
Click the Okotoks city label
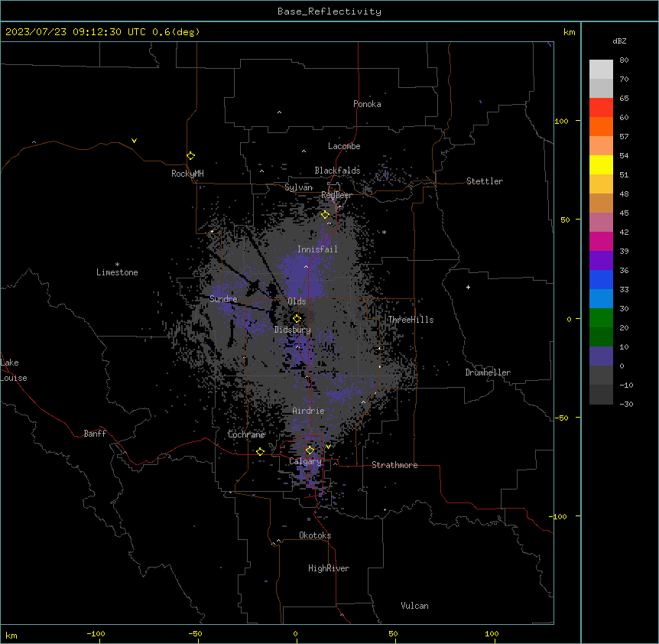[x=315, y=535]
